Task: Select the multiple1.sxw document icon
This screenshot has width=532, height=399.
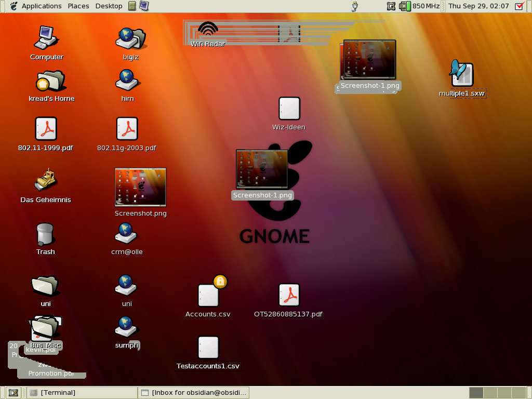Action: tap(461, 74)
